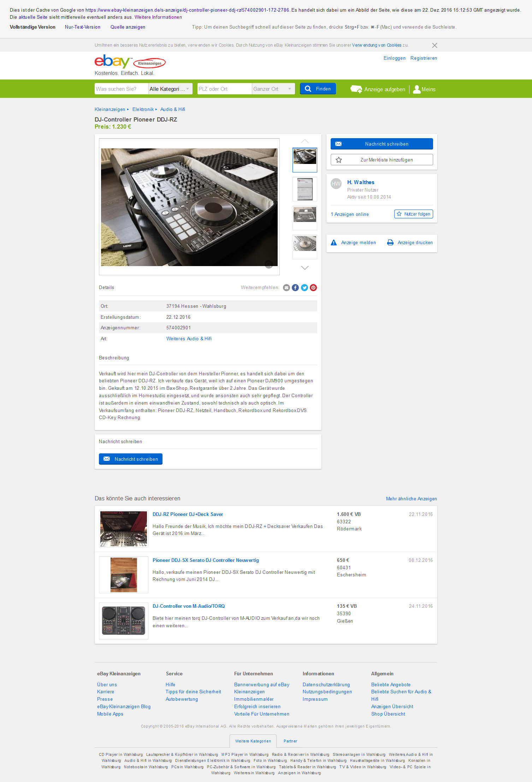
Task: Open DJ-Controller von M-Audio/TORQ listing
Action: tap(189, 606)
